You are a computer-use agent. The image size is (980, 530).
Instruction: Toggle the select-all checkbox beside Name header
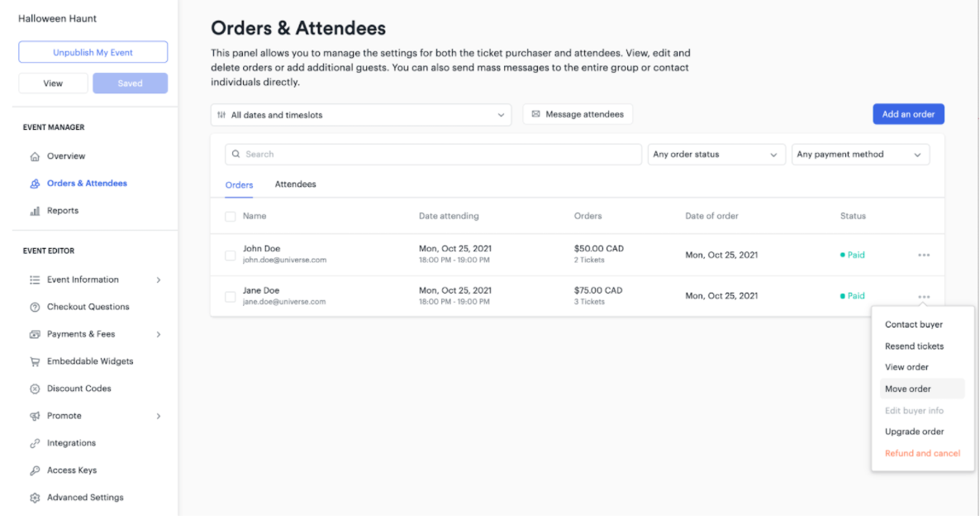pyautogui.click(x=231, y=217)
